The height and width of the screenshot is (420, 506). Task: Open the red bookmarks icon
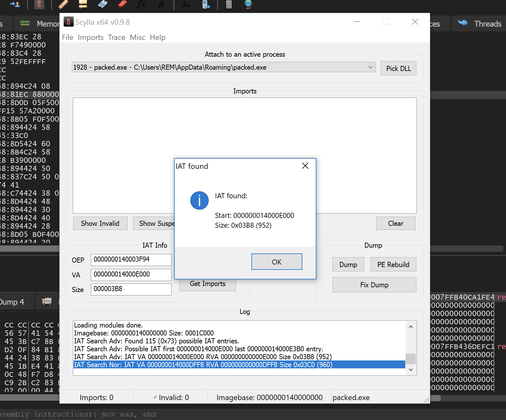(x=122, y=4)
